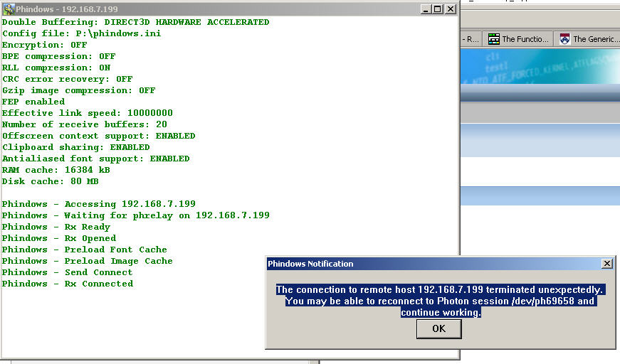Screen dimensions: 620x364
Task: Click the "terminated unexpectedly" message text
Action: (439, 289)
